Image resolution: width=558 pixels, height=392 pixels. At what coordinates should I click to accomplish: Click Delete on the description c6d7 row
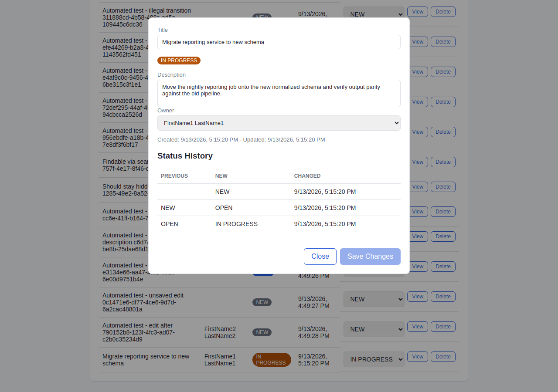click(443, 237)
